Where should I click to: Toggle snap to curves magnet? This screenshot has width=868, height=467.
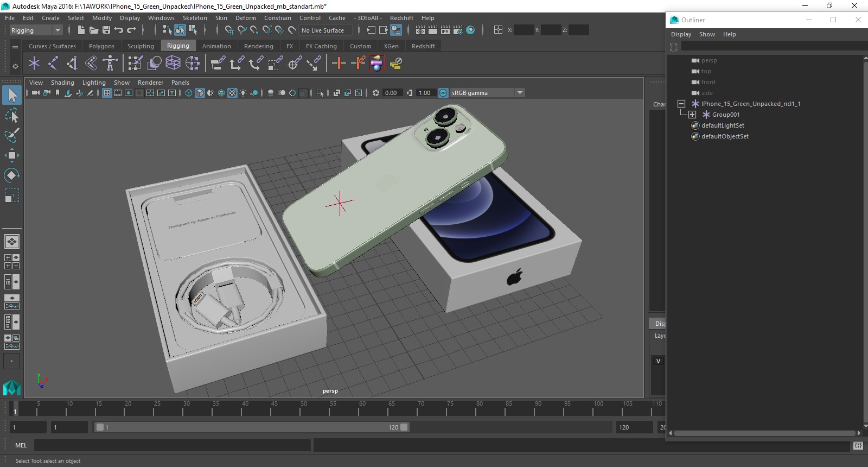[x=242, y=30]
